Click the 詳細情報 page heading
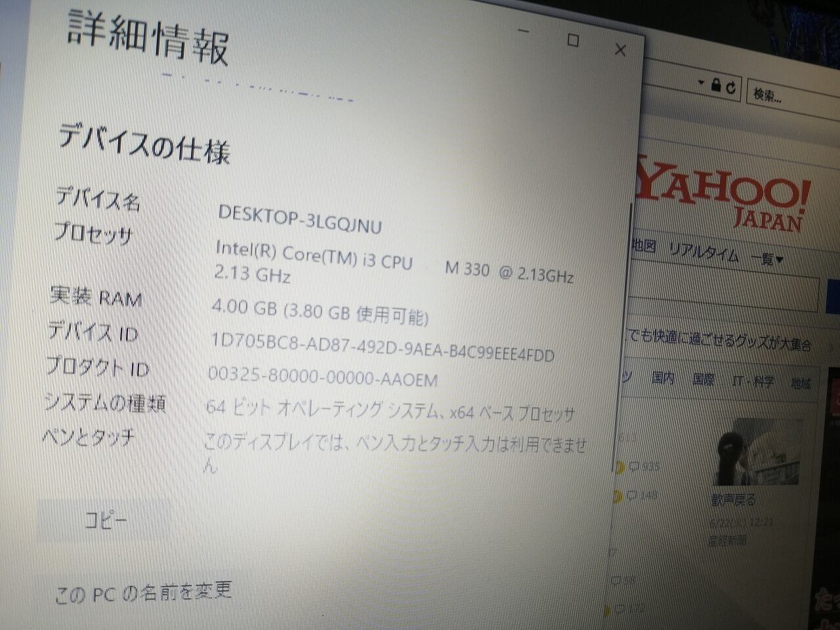Image resolution: width=840 pixels, height=630 pixels. (148, 38)
